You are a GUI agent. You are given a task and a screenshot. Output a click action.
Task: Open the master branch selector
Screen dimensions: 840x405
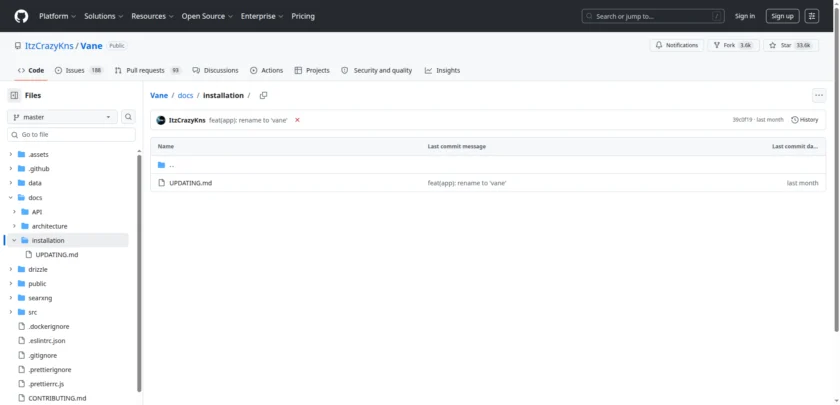[x=62, y=117]
